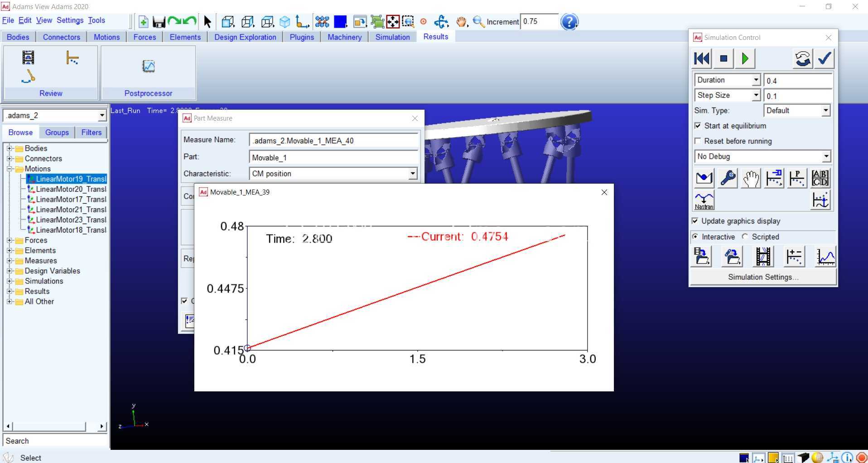The height and width of the screenshot is (463, 868).
Task: Open the Settings menu
Action: (x=70, y=20)
